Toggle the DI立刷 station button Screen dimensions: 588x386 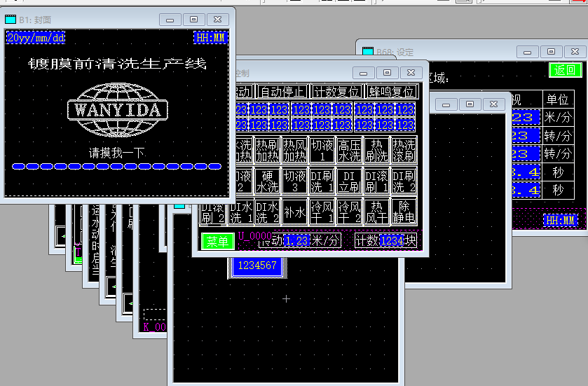[x=349, y=181]
